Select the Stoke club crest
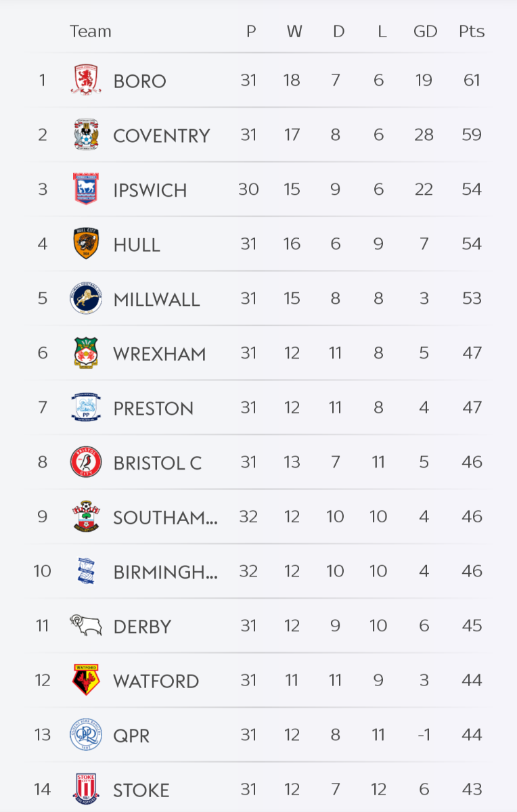517x812 pixels. coord(86,789)
